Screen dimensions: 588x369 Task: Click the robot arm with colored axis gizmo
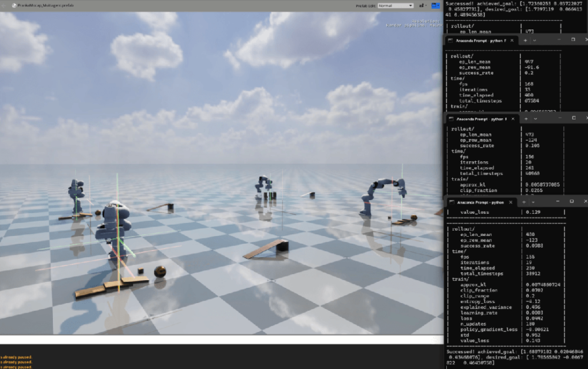point(113,230)
